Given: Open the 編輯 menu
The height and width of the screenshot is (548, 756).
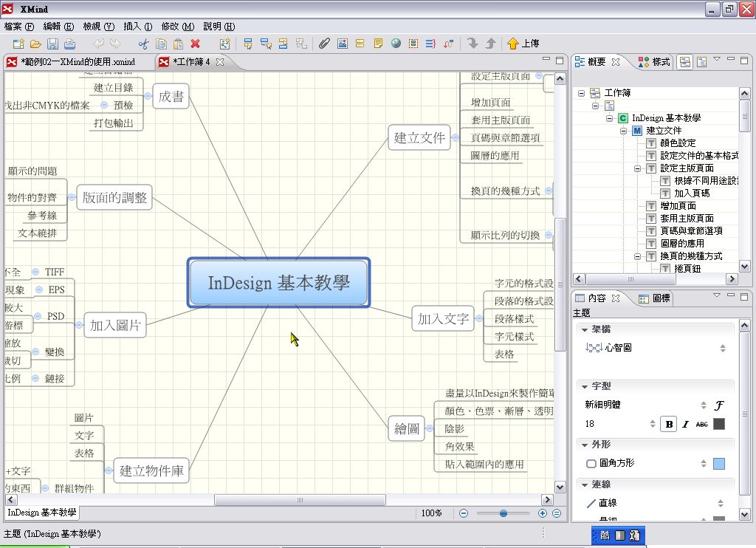Looking at the screenshot, I should 58,27.
